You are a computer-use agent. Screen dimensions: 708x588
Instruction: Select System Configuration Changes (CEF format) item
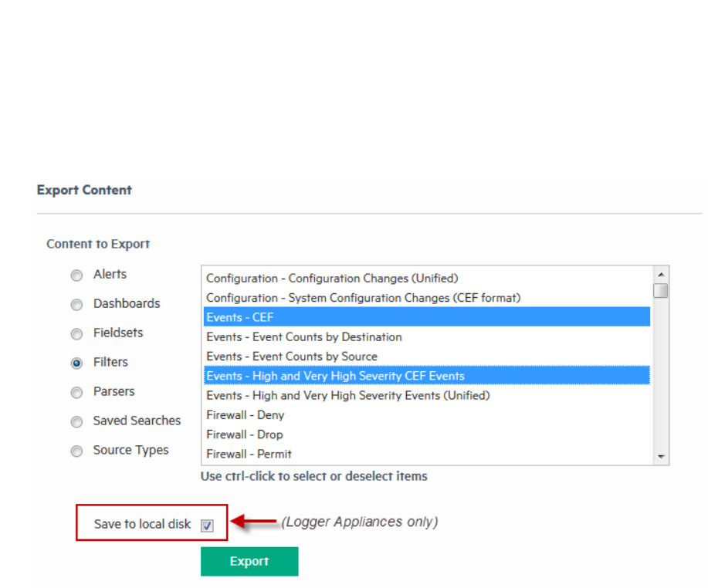click(363, 298)
